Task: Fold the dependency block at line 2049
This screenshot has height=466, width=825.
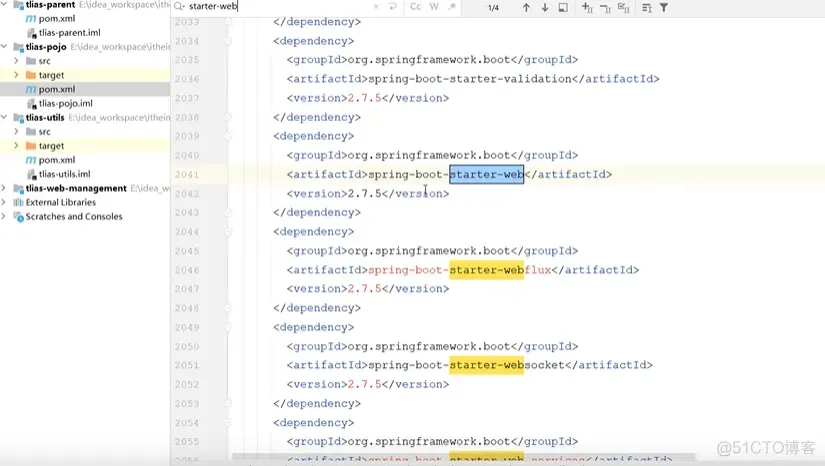Action: (228, 327)
